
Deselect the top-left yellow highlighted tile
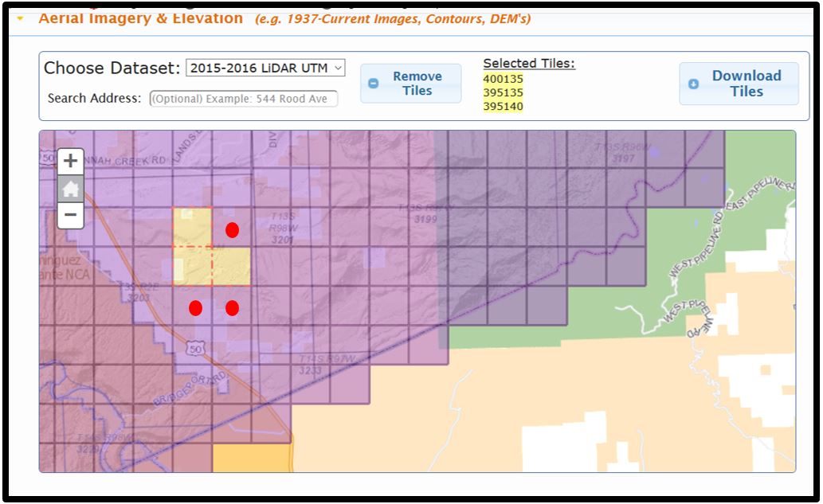(x=192, y=228)
